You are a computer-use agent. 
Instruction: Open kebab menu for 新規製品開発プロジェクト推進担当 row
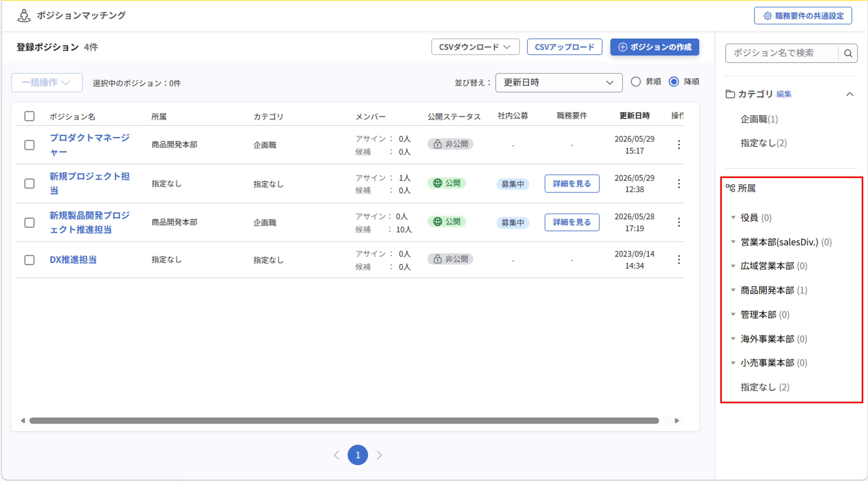pyautogui.click(x=679, y=222)
